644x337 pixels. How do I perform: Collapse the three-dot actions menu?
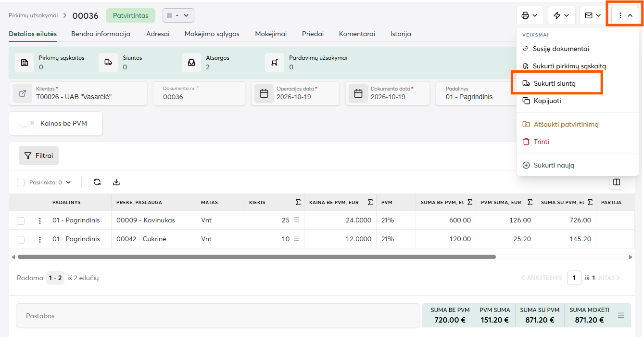625,15
